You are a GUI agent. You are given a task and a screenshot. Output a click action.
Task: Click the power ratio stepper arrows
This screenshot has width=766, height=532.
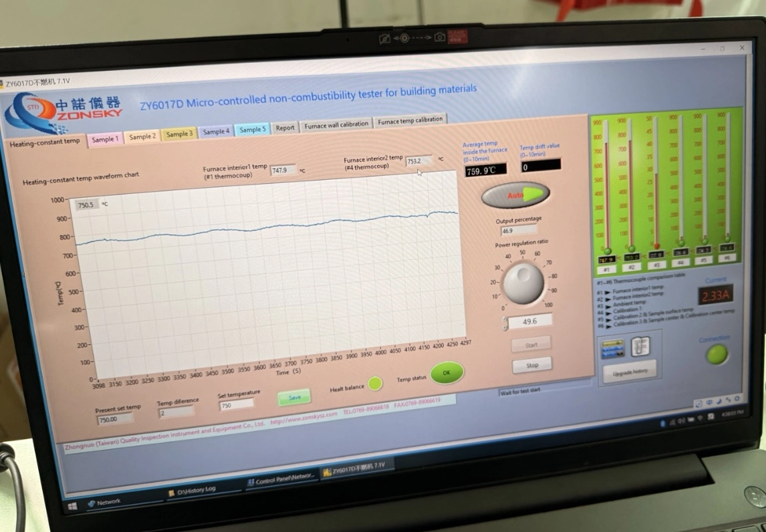coord(505,324)
